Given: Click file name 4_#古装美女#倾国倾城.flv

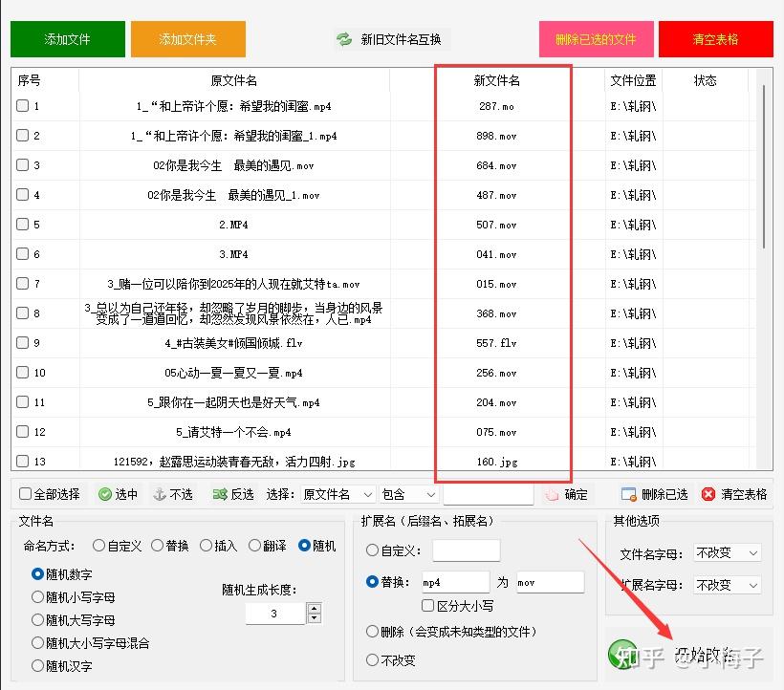Looking at the screenshot, I should click(233, 343).
